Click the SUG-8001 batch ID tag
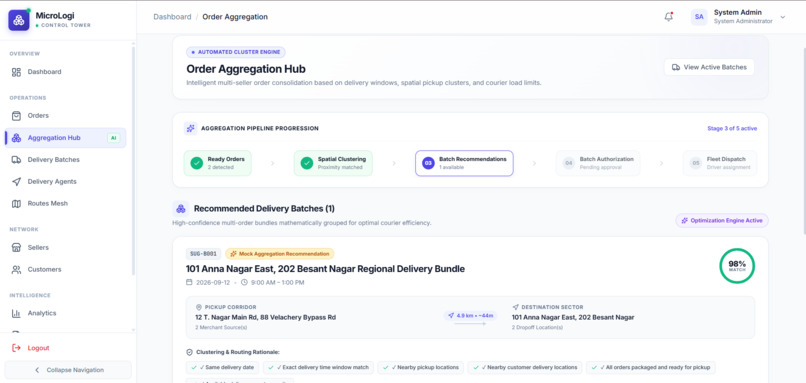Image resolution: width=806 pixels, height=383 pixels. [x=204, y=254]
